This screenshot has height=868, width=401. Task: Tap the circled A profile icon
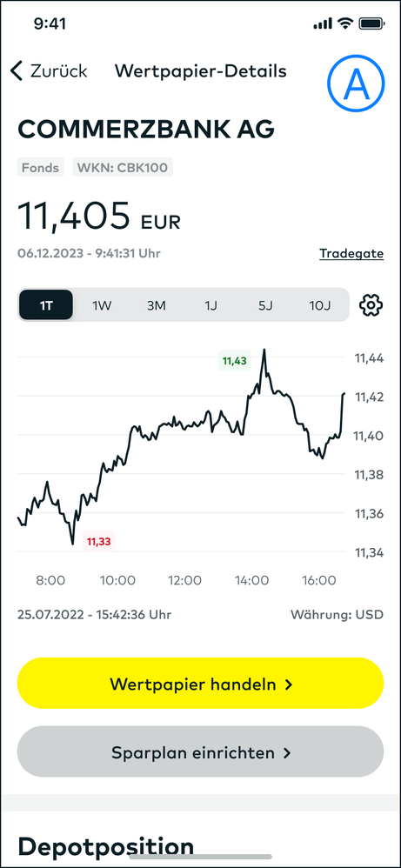tap(356, 83)
